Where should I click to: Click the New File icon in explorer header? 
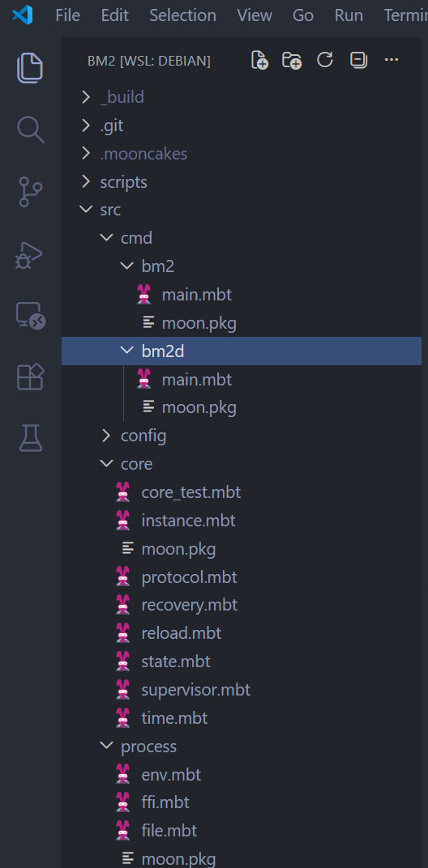point(259,60)
